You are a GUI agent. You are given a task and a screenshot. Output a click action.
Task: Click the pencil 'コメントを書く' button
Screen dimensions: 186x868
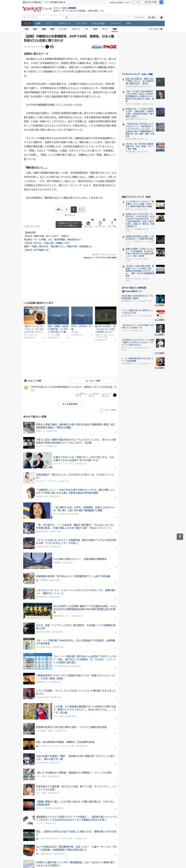(93, 381)
